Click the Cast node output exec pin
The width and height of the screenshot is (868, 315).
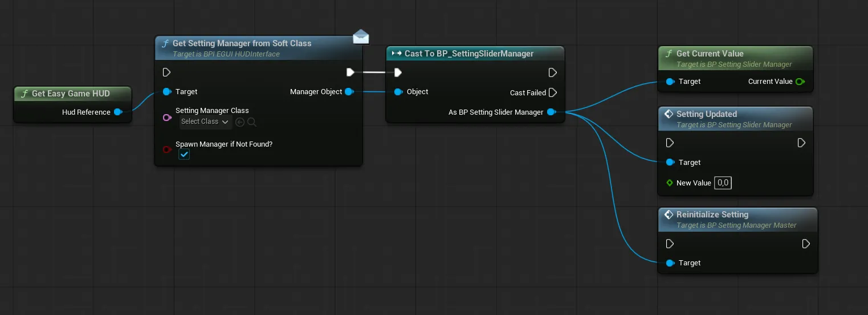pos(552,72)
